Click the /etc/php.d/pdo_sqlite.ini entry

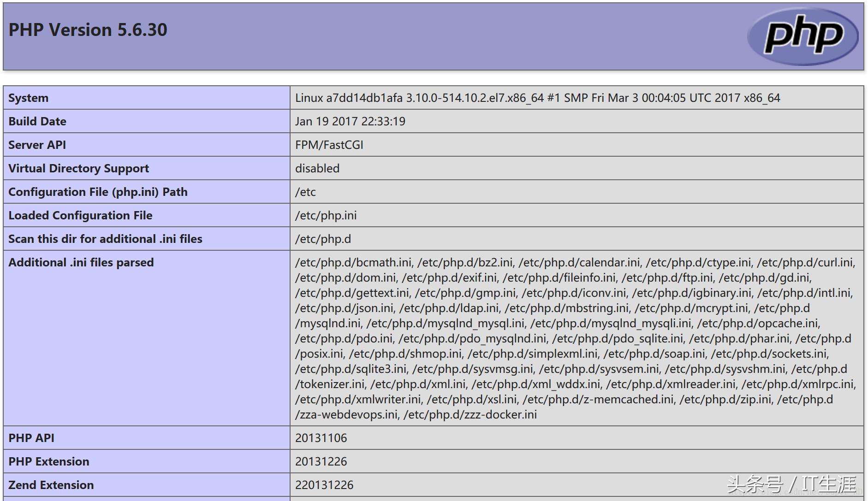[617, 338]
